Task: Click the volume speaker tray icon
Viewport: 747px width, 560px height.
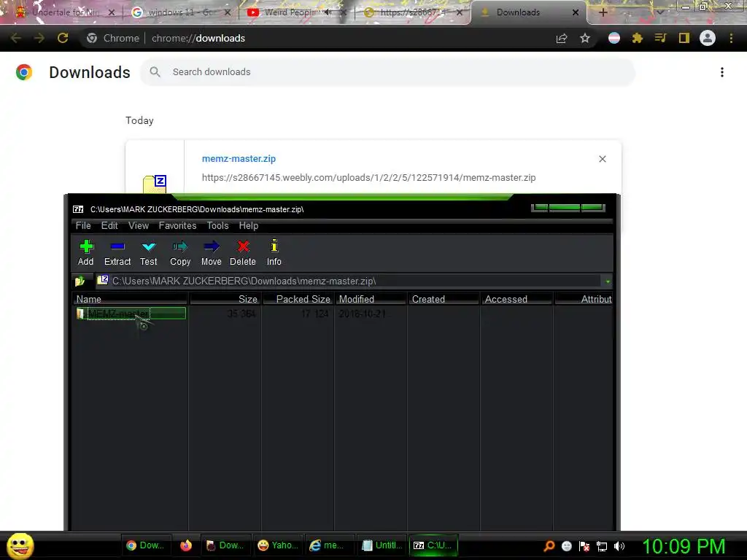Action: click(619, 546)
